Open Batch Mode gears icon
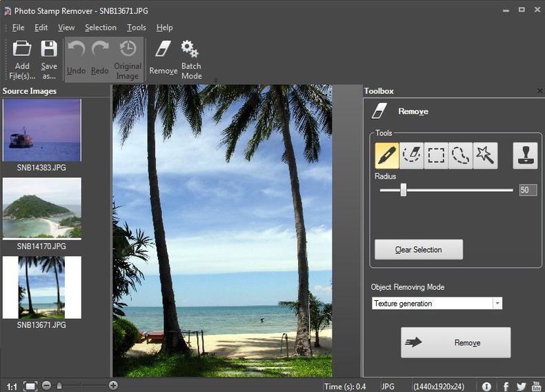545x392 pixels. coord(190,50)
